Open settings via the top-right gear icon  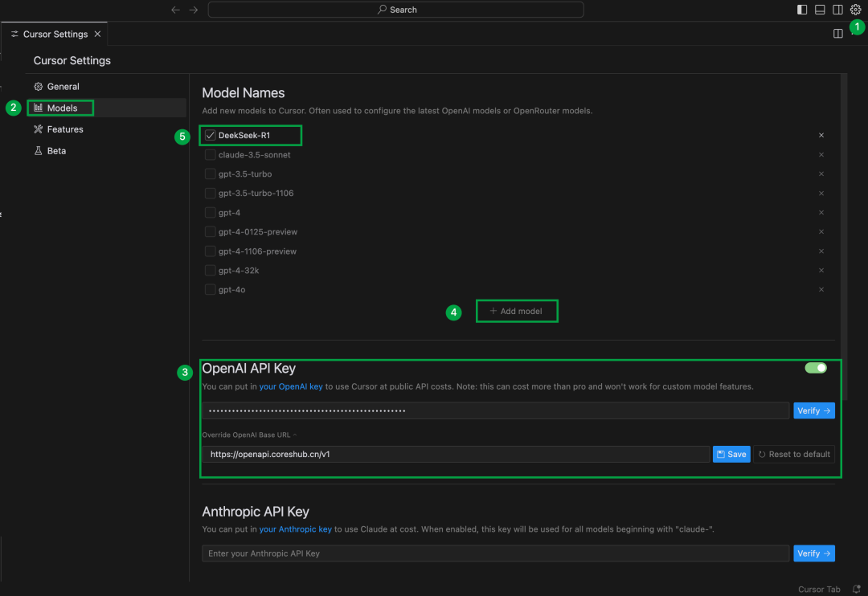click(855, 10)
